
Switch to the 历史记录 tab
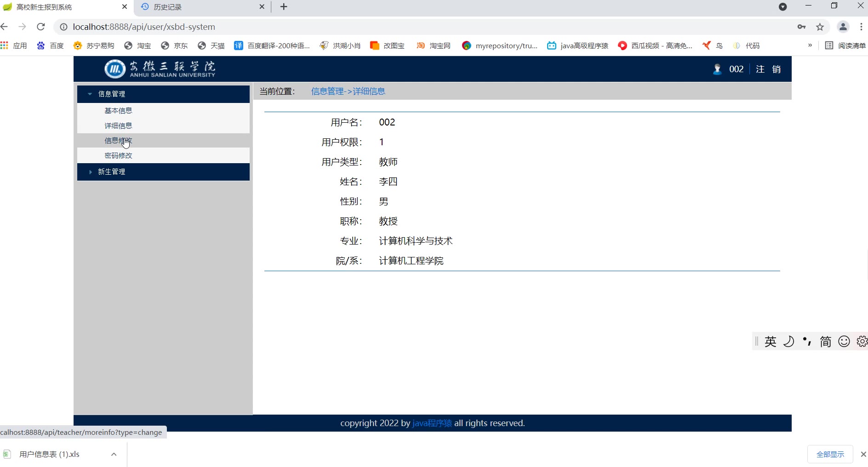coord(202,7)
